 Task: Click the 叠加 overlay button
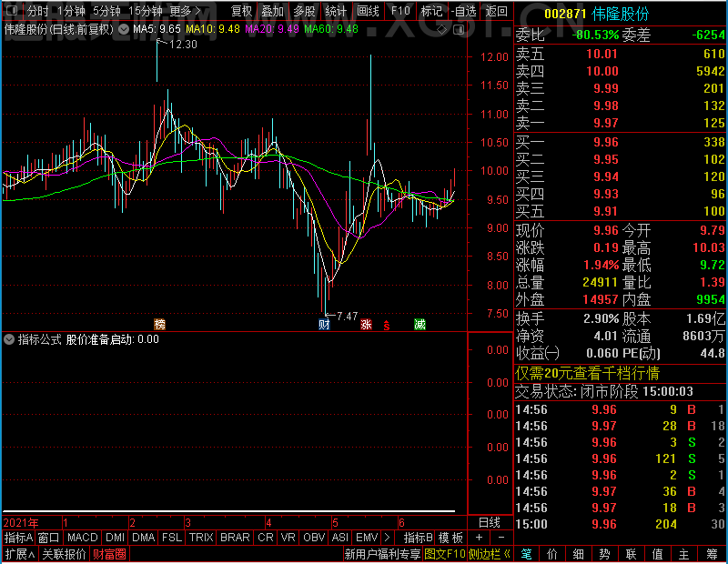point(272,11)
